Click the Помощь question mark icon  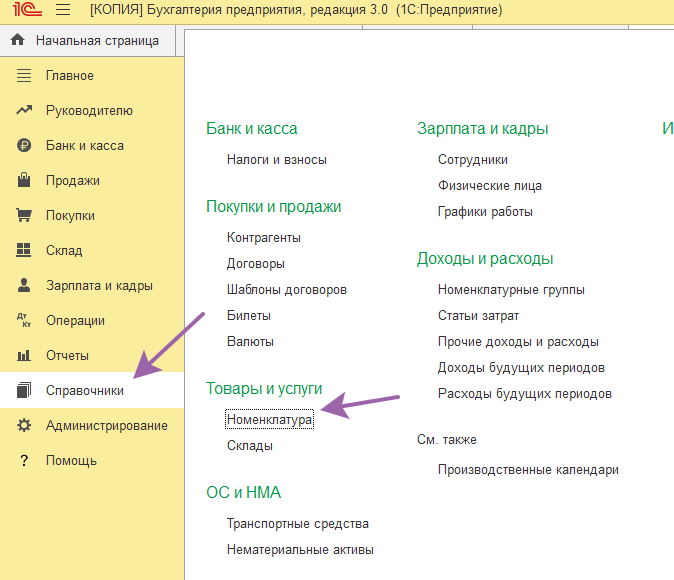tap(25, 461)
